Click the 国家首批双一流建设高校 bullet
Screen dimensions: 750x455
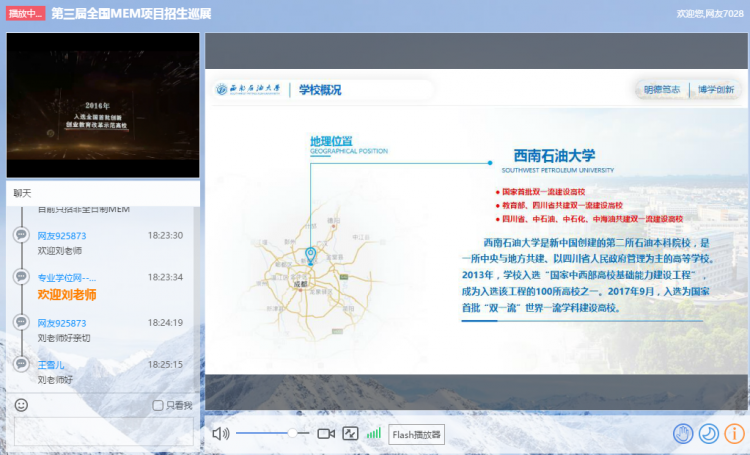pos(543,192)
